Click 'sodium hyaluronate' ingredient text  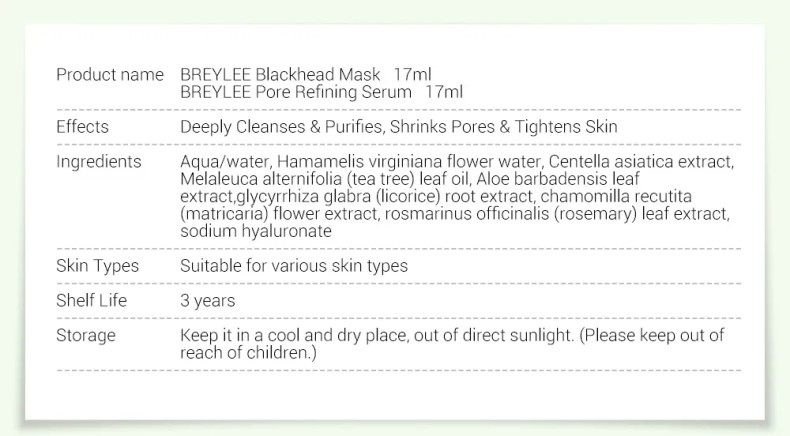[256, 231]
